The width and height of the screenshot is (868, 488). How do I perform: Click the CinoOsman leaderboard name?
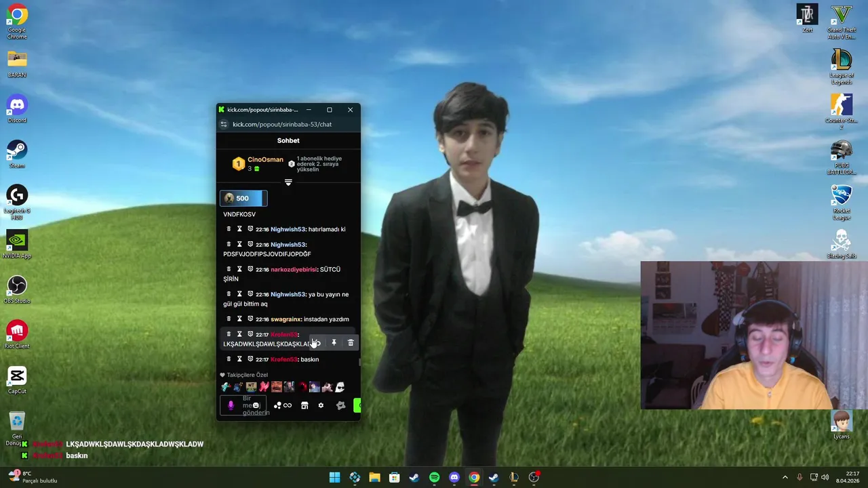coord(265,160)
